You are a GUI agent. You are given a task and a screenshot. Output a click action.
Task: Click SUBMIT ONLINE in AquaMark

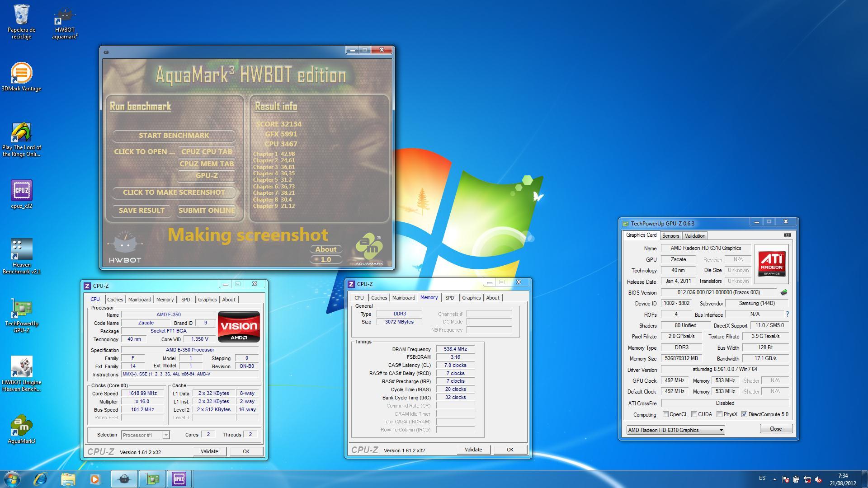(x=207, y=211)
